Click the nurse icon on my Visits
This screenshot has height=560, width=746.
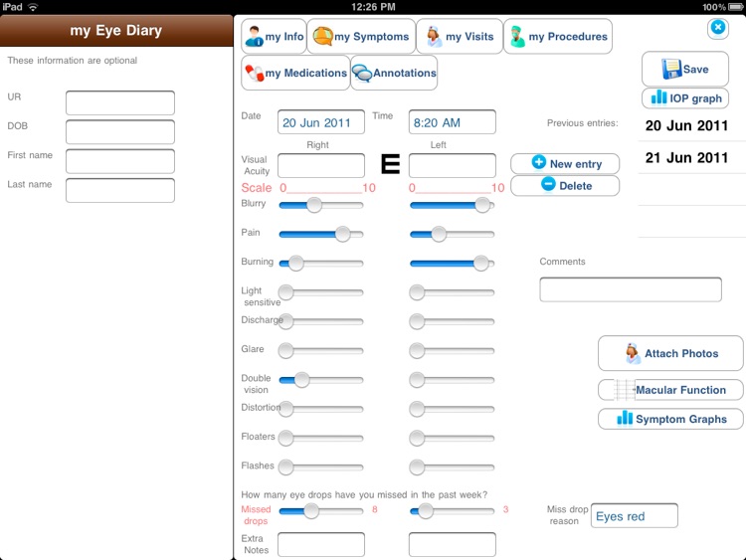[x=434, y=37]
